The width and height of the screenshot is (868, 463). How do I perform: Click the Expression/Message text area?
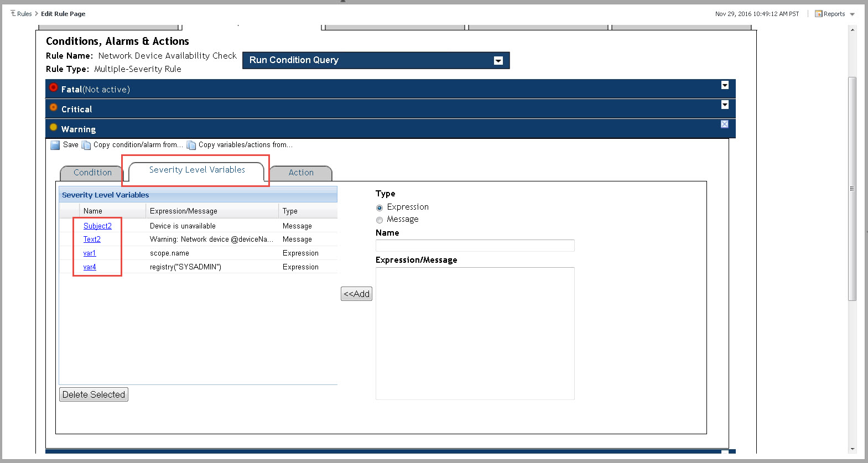pos(475,334)
